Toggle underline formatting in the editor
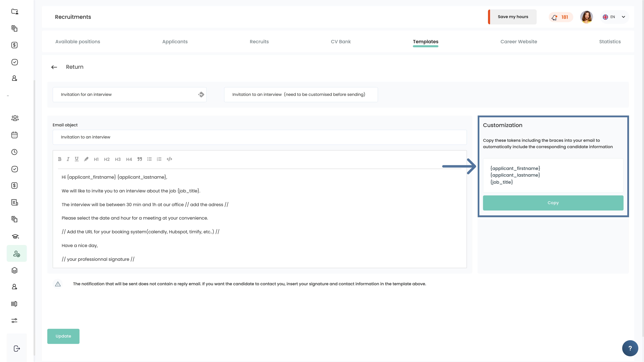Screen dimensions: 644x362 click(x=77, y=159)
